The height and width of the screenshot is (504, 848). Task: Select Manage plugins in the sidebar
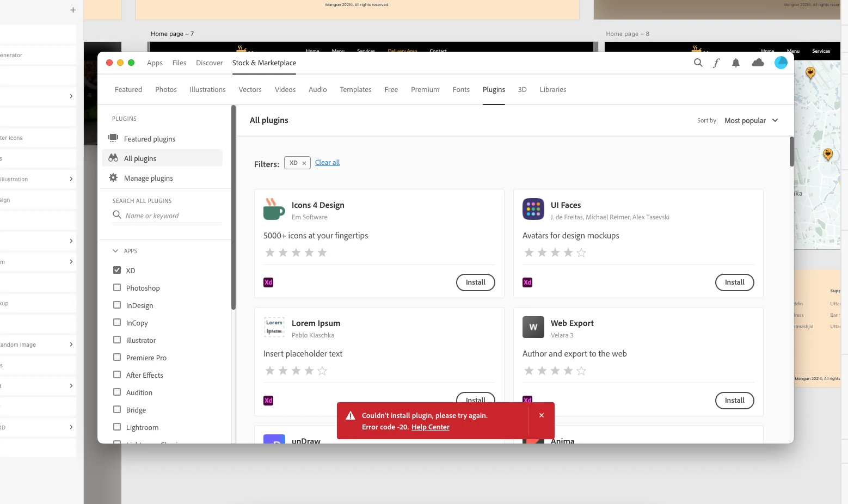(x=162, y=178)
